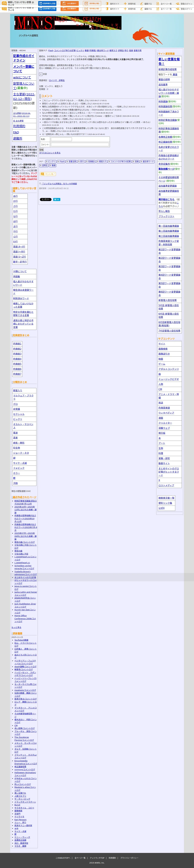Click the Hatena B! bookmark button
194x868 pixels.
[x=56, y=199]
